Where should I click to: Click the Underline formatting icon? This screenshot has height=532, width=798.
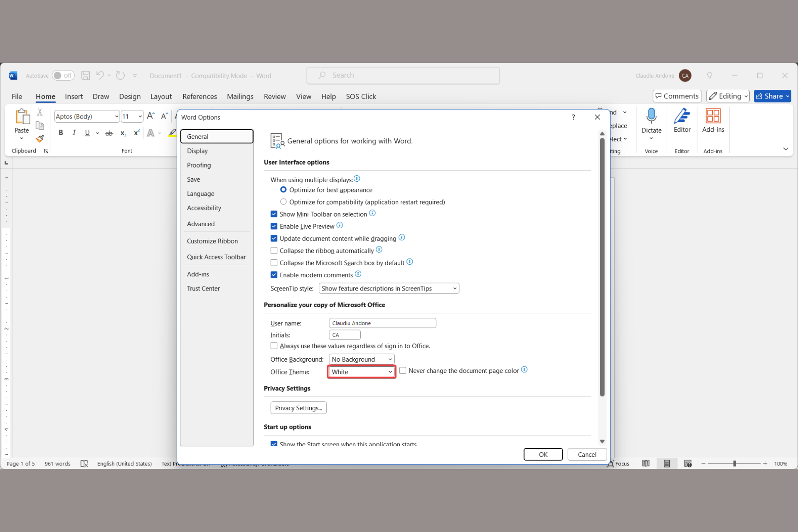click(87, 133)
